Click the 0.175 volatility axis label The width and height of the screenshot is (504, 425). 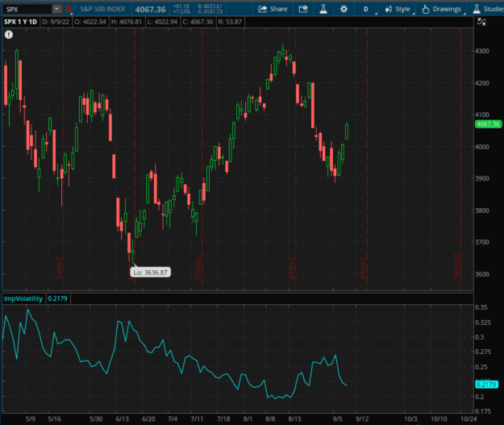point(483,410)
